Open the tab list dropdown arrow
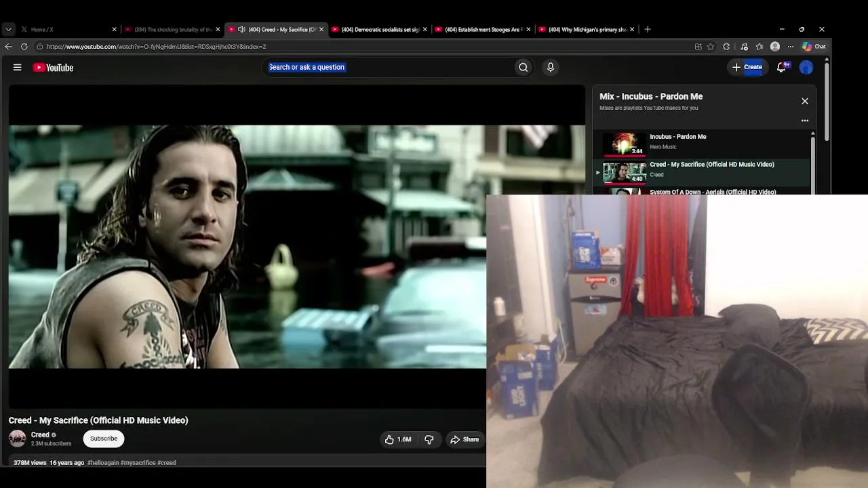Image resolution: width=868 pixels, height=488 pixels. pyautogui.click(x=8, y=29)
